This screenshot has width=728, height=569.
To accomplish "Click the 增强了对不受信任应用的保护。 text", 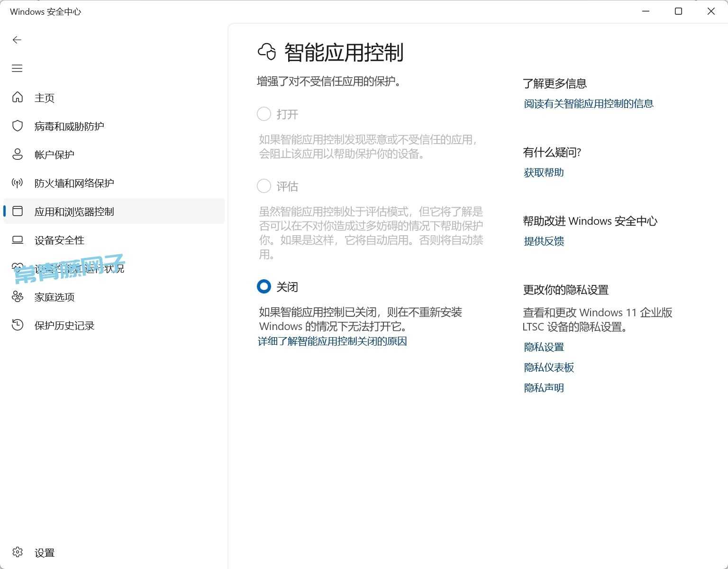I will (330, 82).
